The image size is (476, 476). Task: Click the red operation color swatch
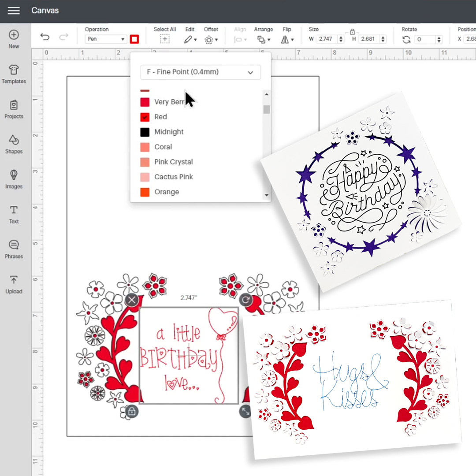pos(134,39)
